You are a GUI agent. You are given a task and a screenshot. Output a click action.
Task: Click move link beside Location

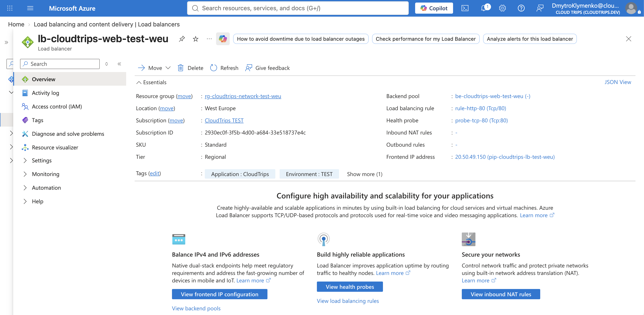coord(166,108)
